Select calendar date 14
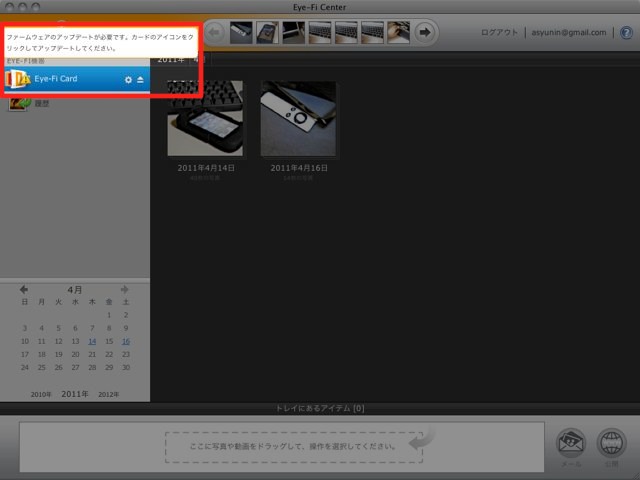The image size is (640, 480). [x=92, y=341]
